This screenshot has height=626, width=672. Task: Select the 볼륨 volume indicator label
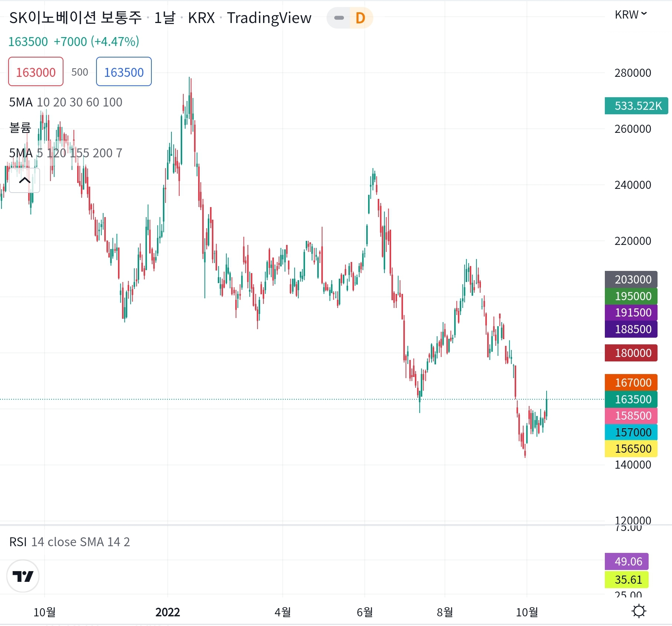click(20, 128)
